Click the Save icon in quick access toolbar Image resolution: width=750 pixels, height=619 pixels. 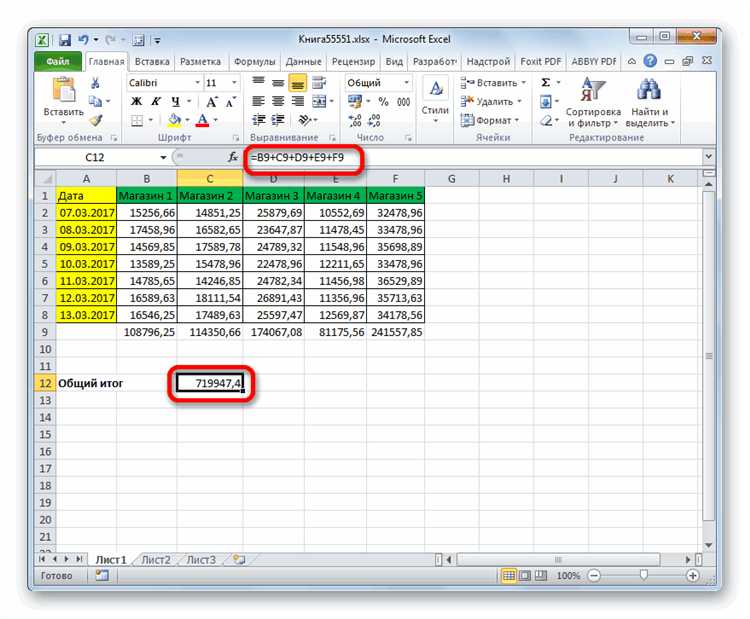click(x=65, y=40)
